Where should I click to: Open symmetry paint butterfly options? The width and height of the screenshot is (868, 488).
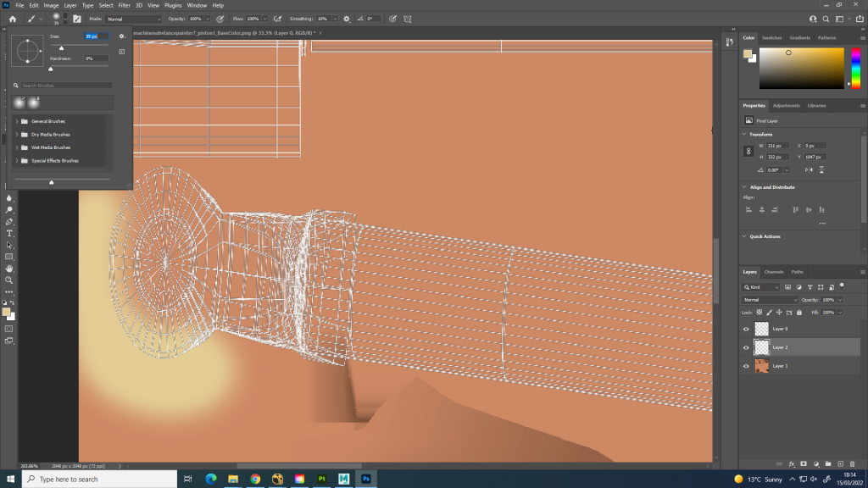tap(408, 19)
